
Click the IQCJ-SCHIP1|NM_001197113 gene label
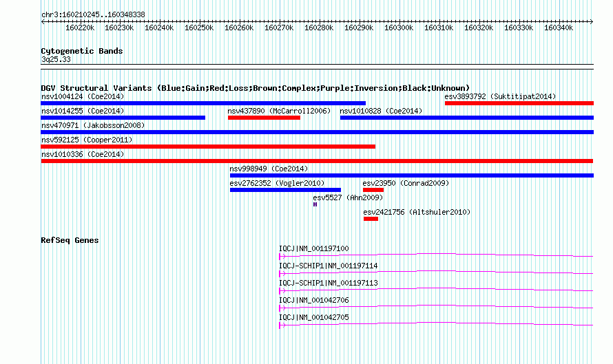click(x=329, y=283)
